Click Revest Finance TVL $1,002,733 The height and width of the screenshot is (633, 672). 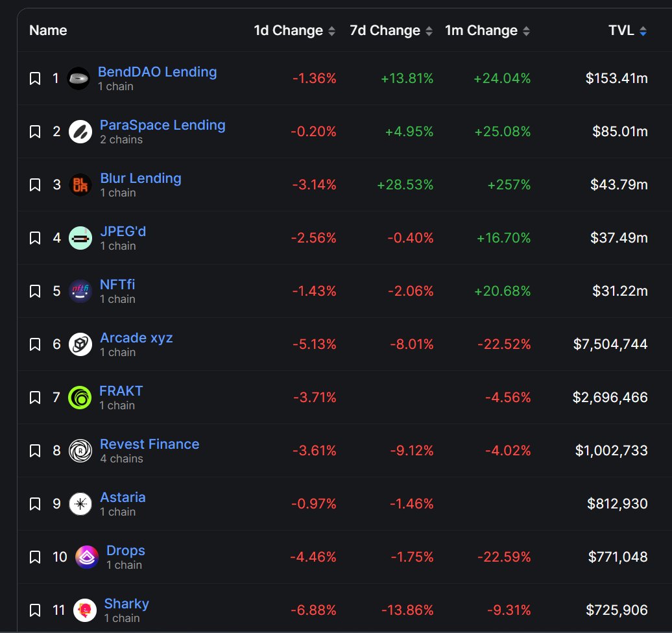[x=612, y=450]
